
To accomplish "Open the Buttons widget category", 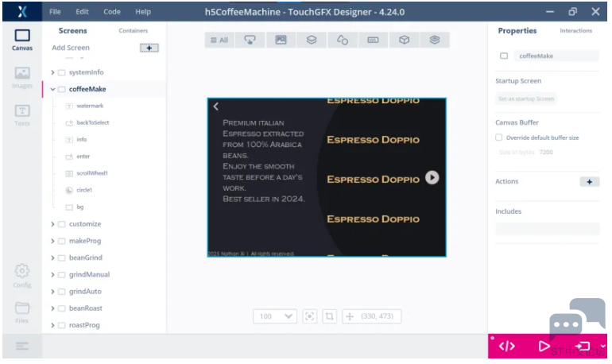I will click(250, 40).
